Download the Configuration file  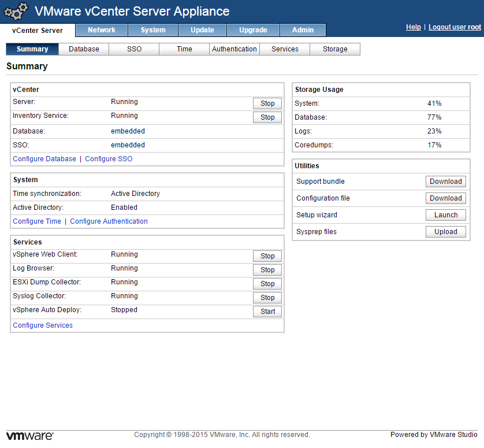click(x=446, y=198)
